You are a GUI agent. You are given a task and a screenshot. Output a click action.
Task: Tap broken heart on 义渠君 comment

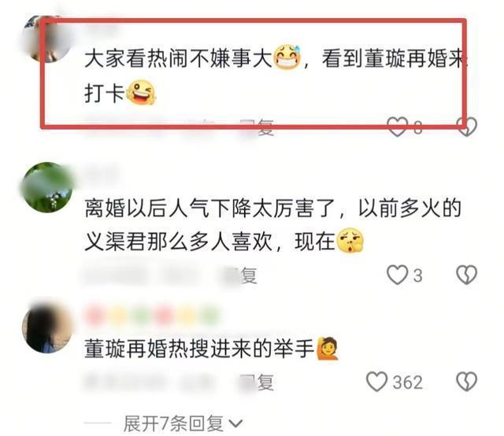[x=467, y=275]
